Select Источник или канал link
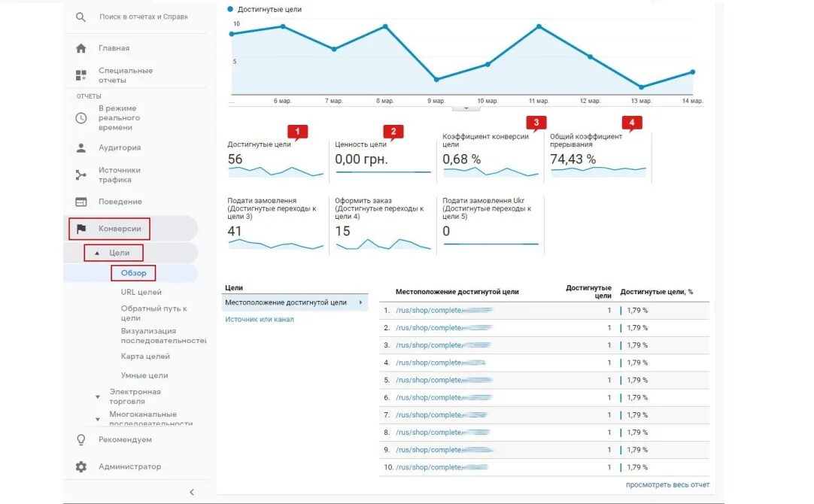Screen dimensions: 814x504 260,319
